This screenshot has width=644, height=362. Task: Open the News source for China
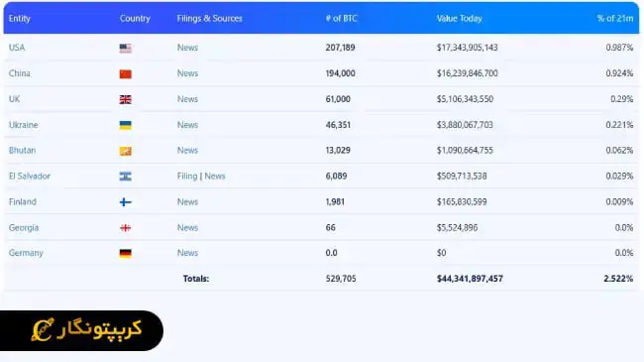(x=187, y=73)
